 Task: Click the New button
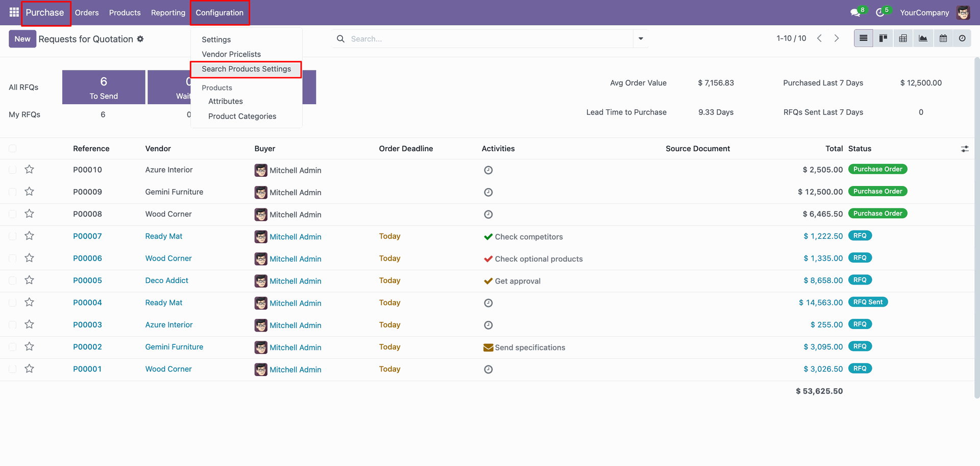[22, 39]
